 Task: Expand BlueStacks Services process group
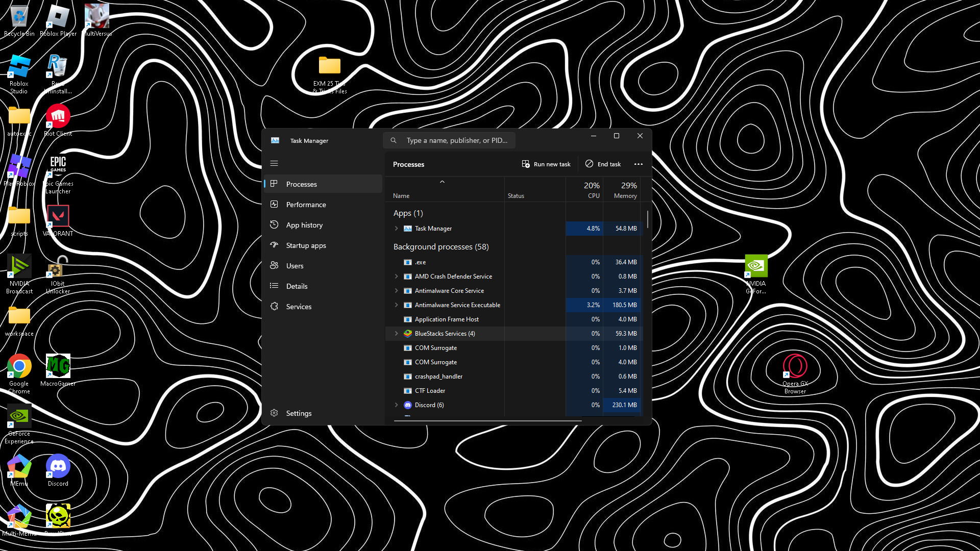click(x=397, y=334)
